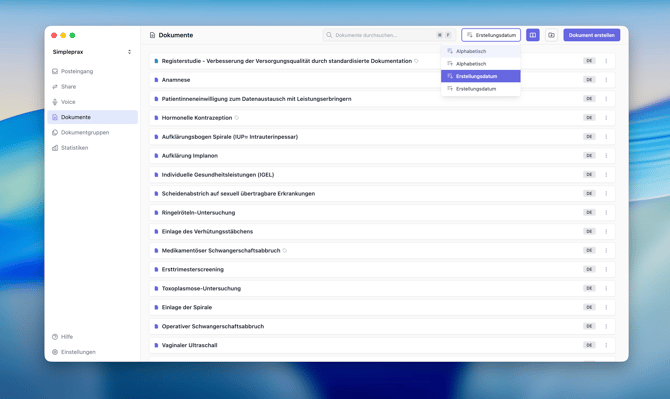Screen dimensions: 670x399
Task: Open Operativer Schwangerschaftsabbruch document title
Action: [213, 326]
